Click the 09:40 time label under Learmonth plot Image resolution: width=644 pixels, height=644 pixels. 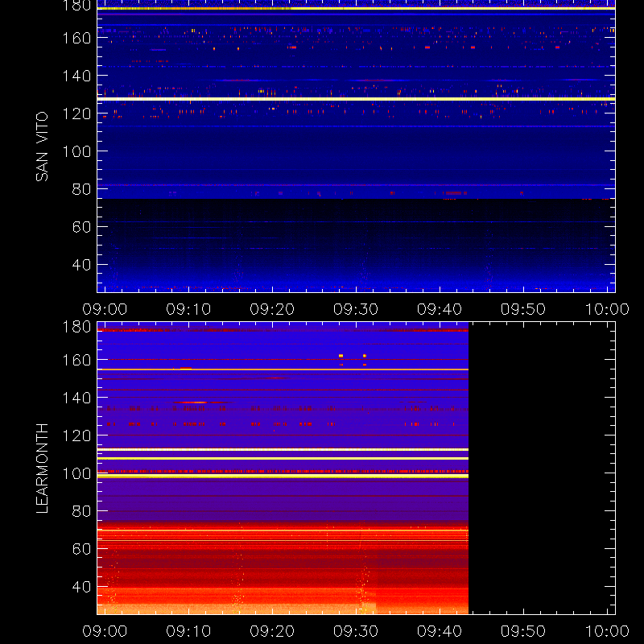pos(440,631)
